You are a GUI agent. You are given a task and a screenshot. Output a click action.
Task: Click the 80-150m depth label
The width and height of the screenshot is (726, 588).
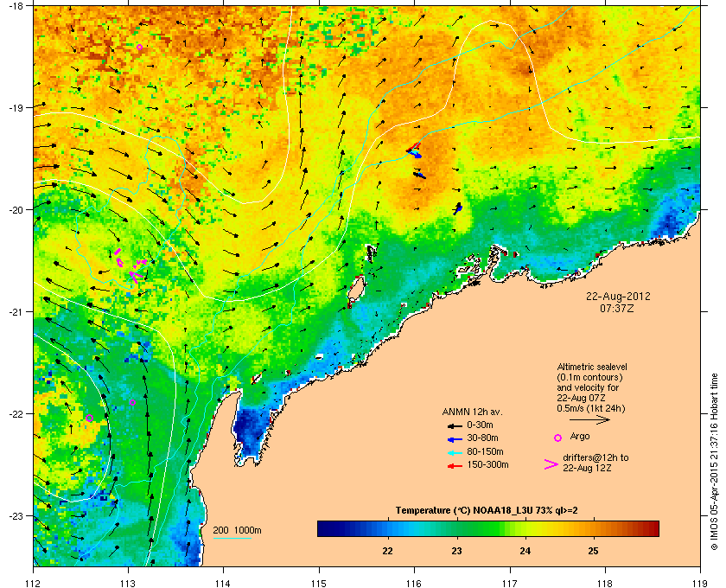click(485, 451)
